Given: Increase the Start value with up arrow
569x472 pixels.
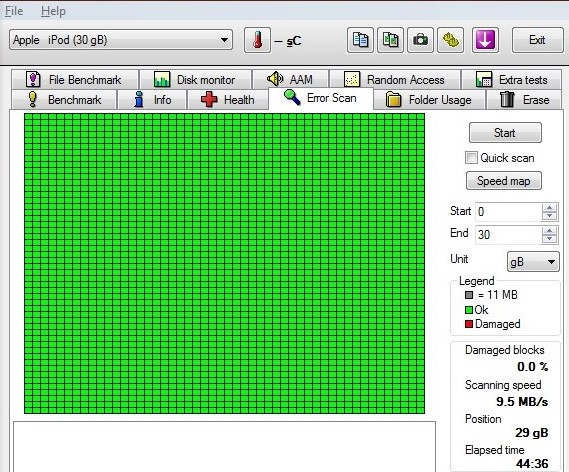Looking at the screenshot, I should pos(549,208).
